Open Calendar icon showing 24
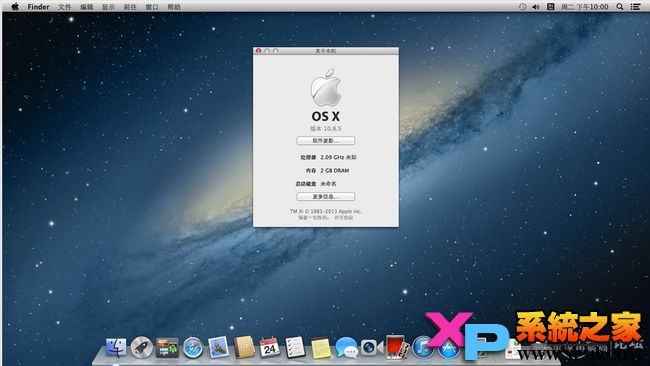The height and width of the screenshot is (366, 650). 270,347
